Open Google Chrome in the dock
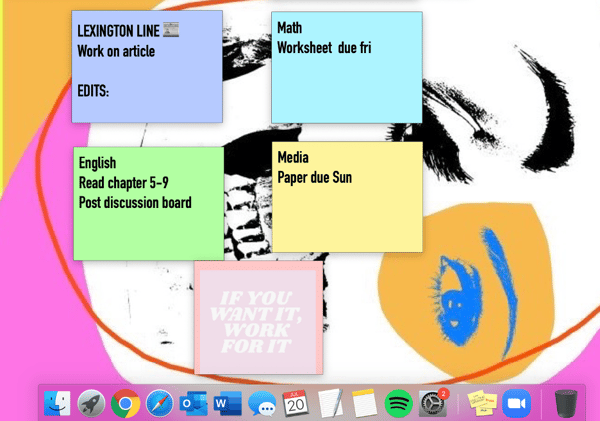The height and width of the screenshot is (421, 600). tap(125, 403)
